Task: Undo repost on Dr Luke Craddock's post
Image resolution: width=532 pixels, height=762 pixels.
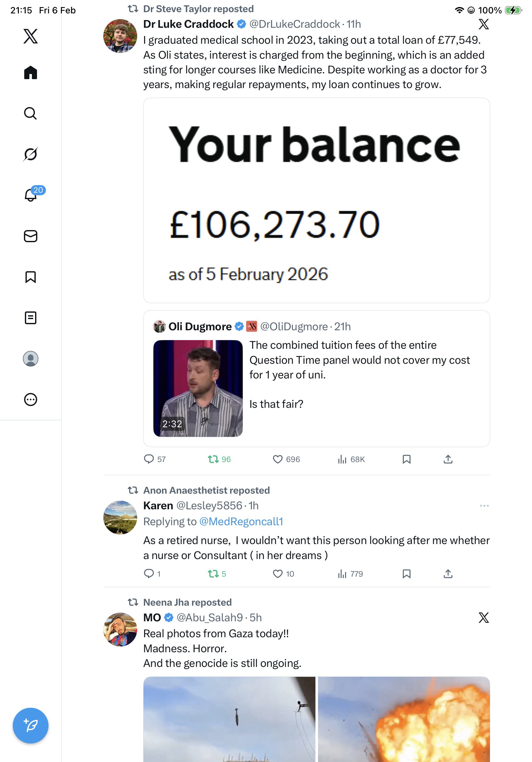Action: [213, 459]
